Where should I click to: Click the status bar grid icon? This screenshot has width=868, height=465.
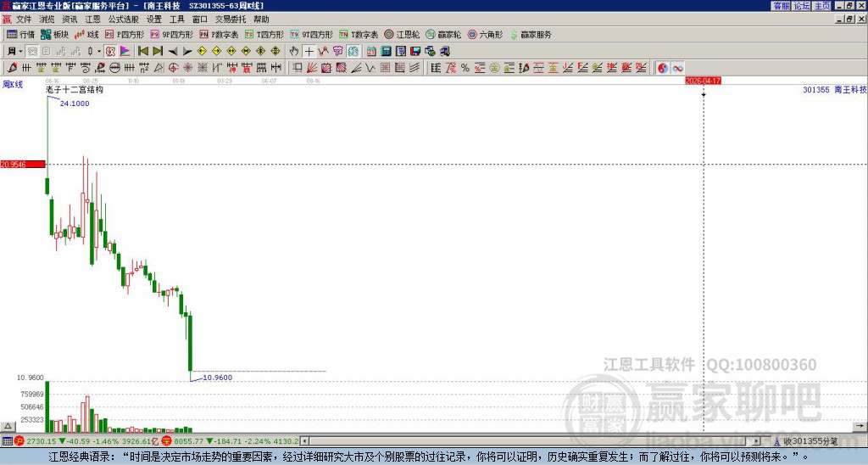(7, 441)
